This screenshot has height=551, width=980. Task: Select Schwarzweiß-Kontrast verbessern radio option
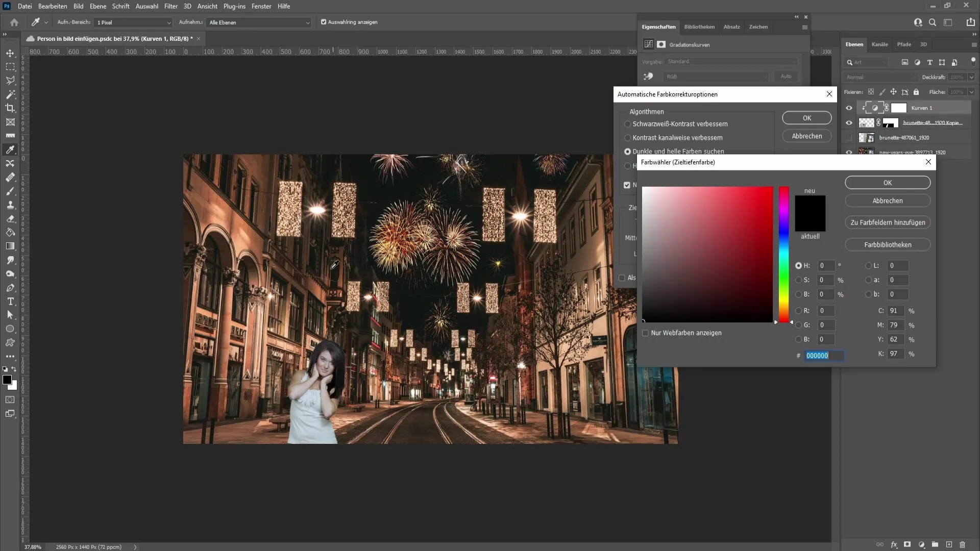[x=627, y=124]
